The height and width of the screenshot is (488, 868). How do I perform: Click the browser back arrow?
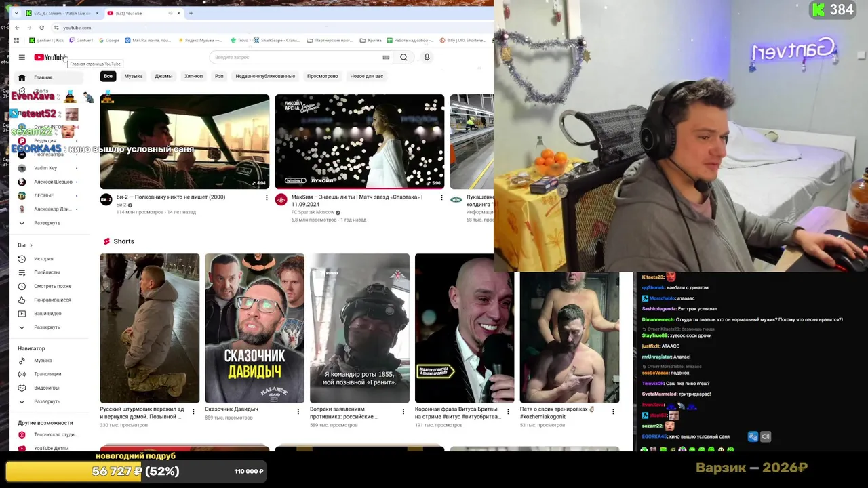click(17, 28)
